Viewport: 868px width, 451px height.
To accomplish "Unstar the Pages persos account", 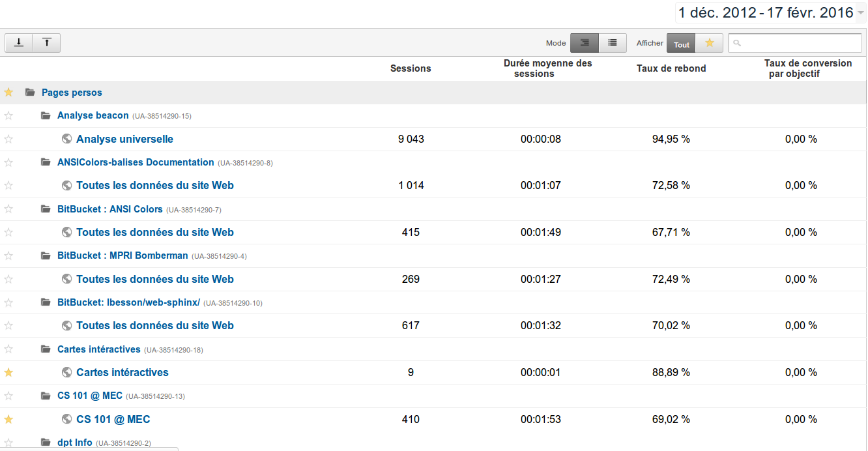I will pos(8,93).
